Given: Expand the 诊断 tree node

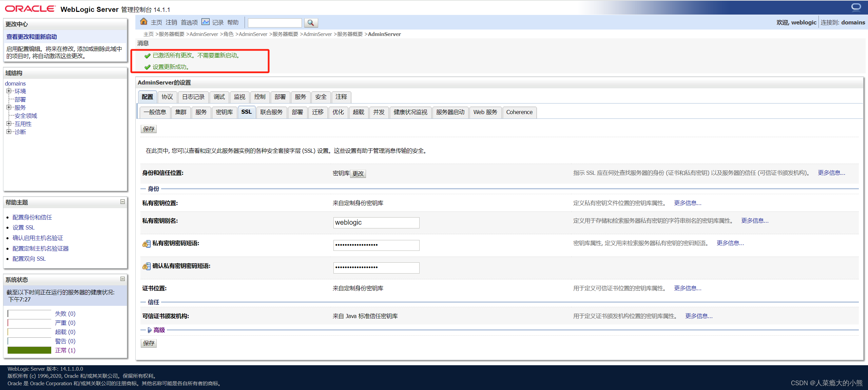Looking at the screenshot, I should [x=9, y=131].
